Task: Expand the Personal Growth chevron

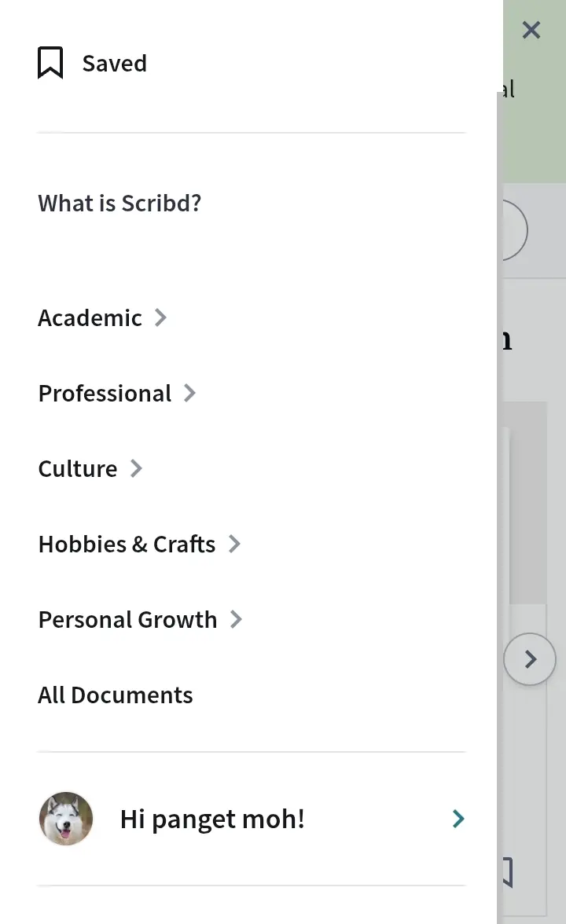Action: [x=236, y=619]
